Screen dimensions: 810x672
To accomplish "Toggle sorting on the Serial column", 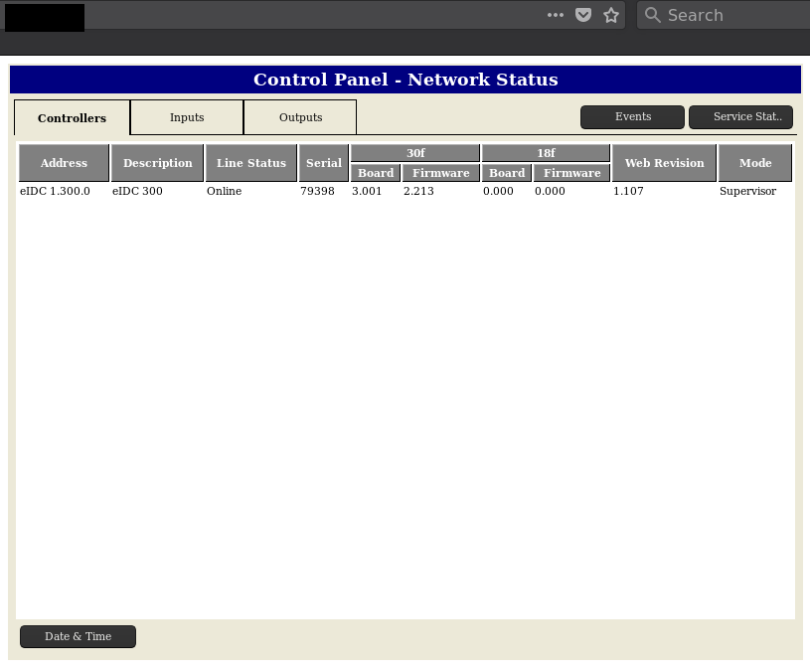I will point(324,163).
